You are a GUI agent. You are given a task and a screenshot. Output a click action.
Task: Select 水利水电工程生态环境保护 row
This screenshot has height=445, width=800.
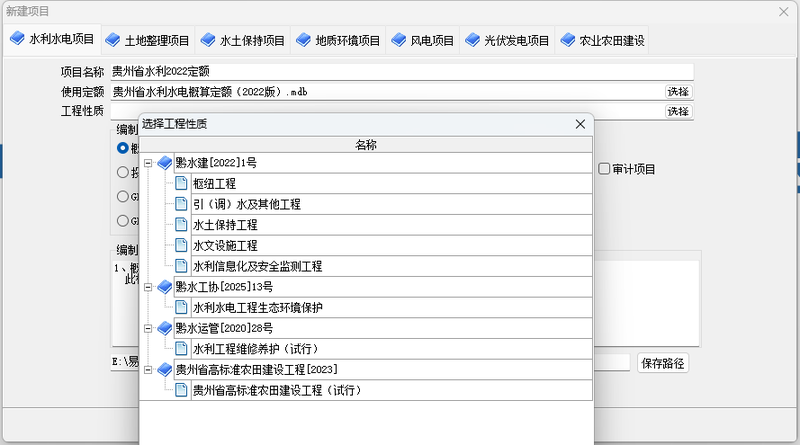pos(391,308)
